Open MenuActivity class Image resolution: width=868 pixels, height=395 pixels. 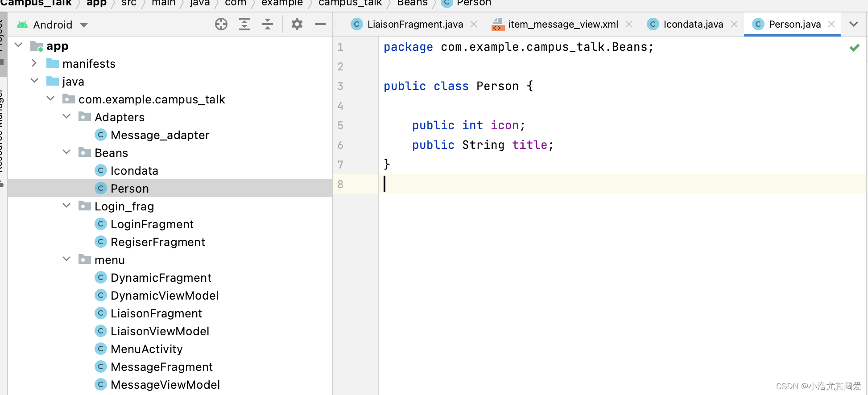147,349
